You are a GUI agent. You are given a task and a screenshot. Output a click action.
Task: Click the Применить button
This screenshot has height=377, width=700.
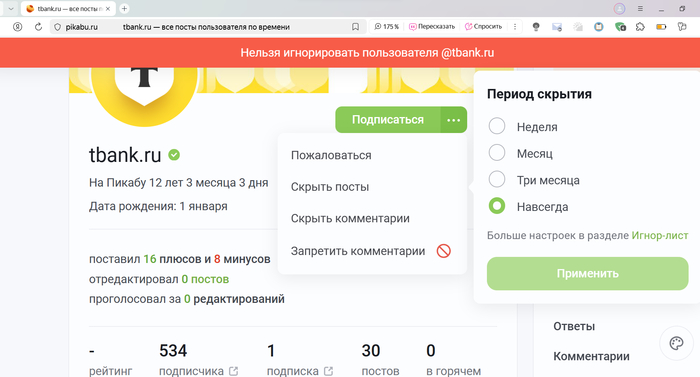(x=588, y=273)
